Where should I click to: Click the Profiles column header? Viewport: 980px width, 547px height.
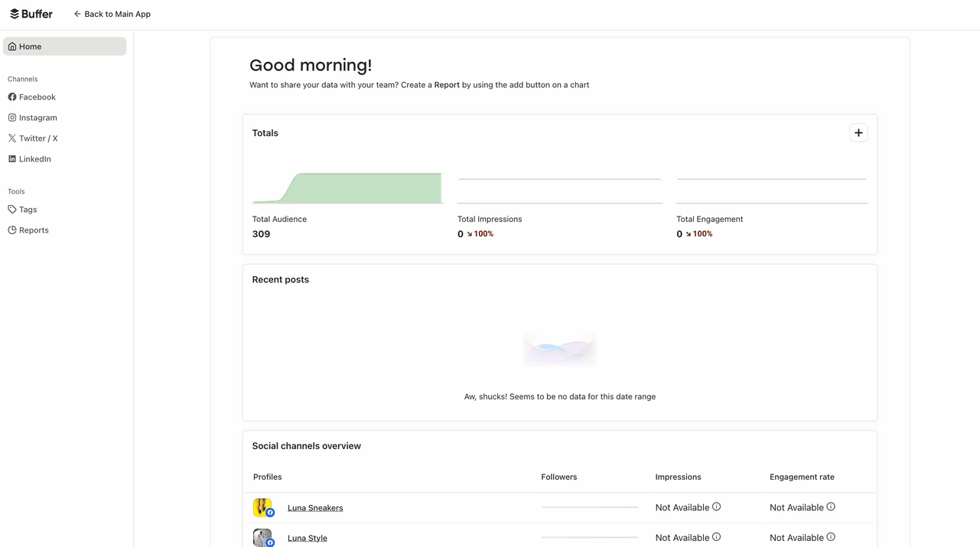[x=268, y=477]
